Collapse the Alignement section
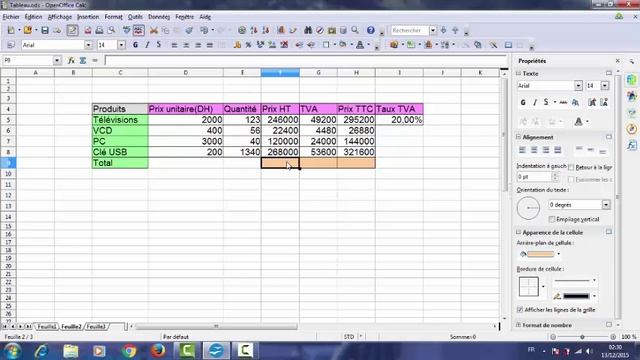This screenshot has width=640, height=360. click(x=519, y=137)
